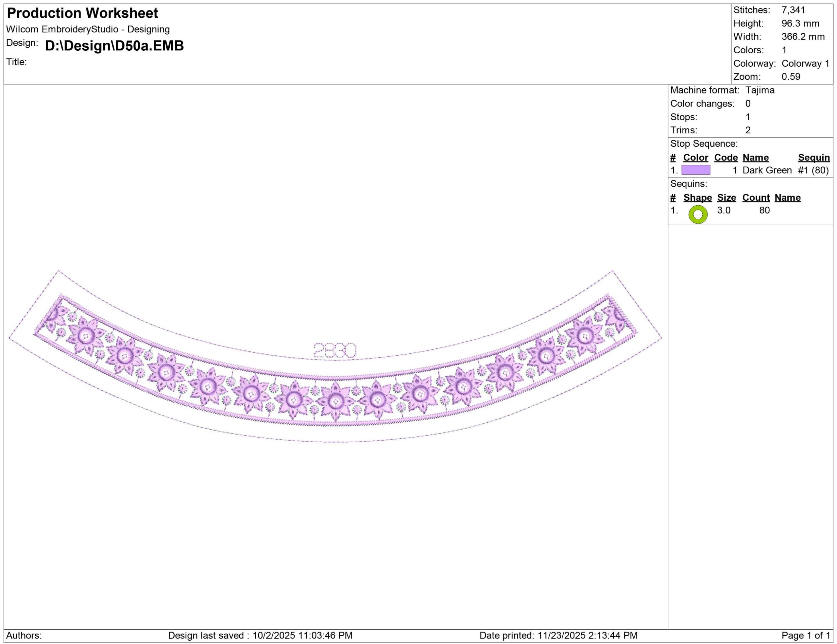Click the Size column header
The width and height of the screenshot is (837, 644).
(726, 198)
